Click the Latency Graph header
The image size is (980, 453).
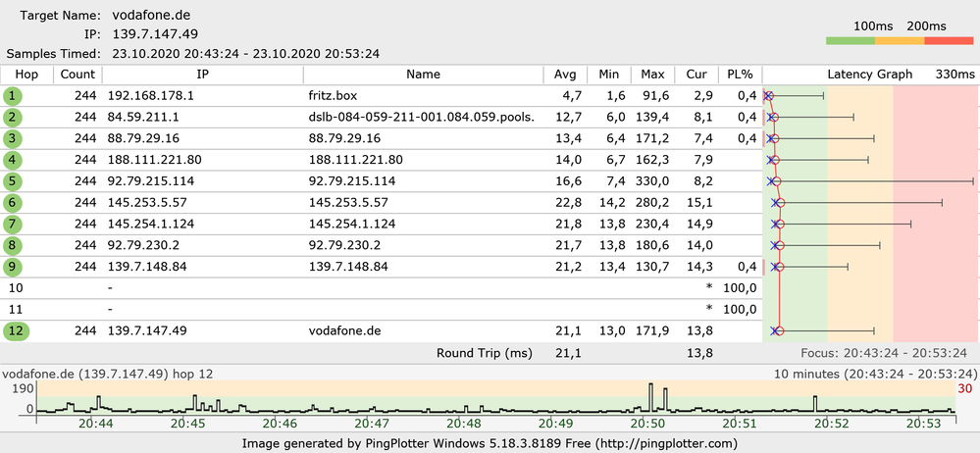tap(869, 75)
